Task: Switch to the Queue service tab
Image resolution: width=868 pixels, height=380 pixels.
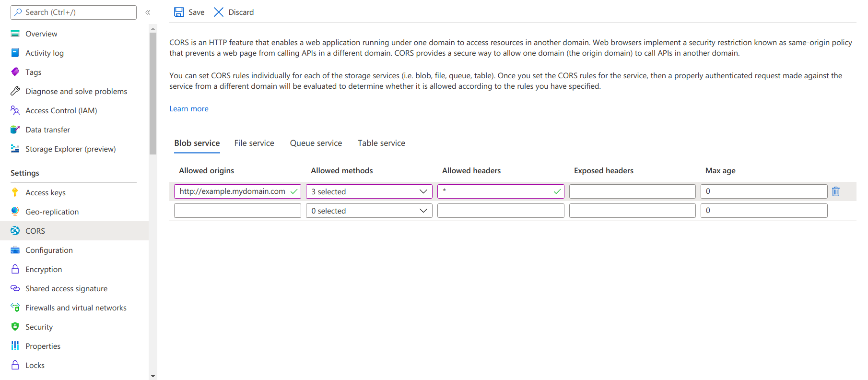Action: [x=316, y=143]
